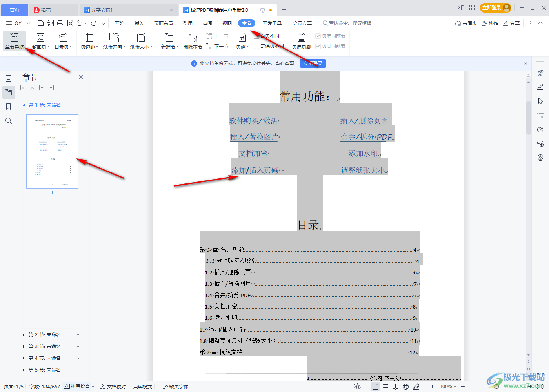Image resolution: width=549 pixels, height=392 pixels.
Task: Open the 文档加密 hyperlink
Action: pyautogui.click(x=254, y=153)
